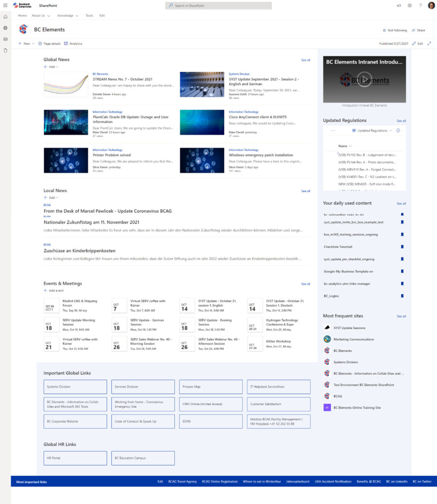Open the Microsoft 365 app launcher

pos(5,6)
